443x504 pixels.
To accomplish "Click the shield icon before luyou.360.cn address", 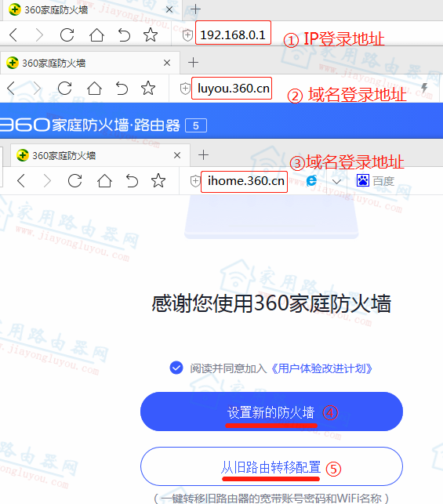I will (x=185, y=89).
